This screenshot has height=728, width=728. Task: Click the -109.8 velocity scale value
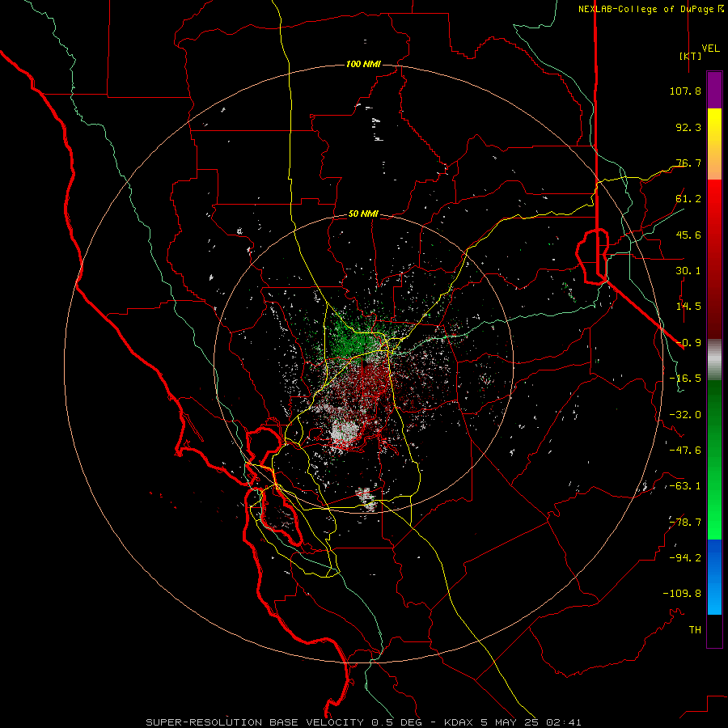pos(682,594)
